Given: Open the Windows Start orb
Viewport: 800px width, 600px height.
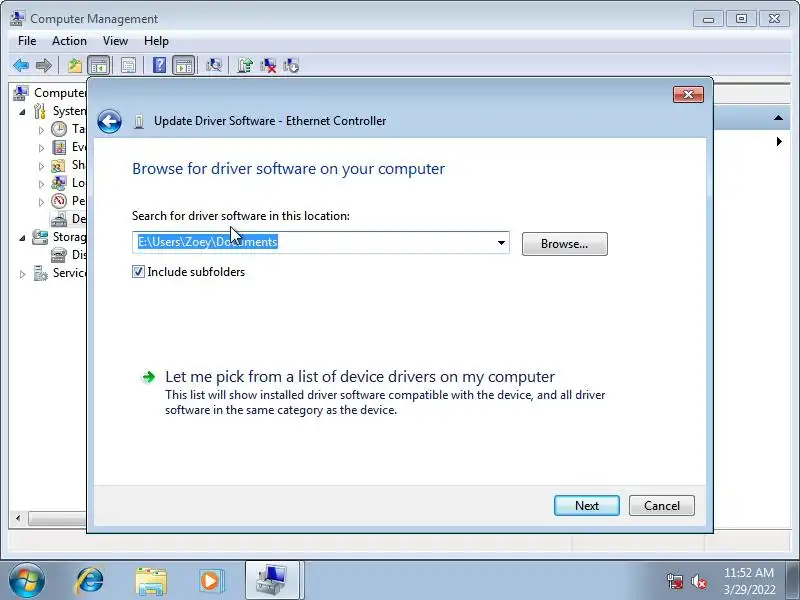Looking at the screenshot, I should tap(27, 581).
